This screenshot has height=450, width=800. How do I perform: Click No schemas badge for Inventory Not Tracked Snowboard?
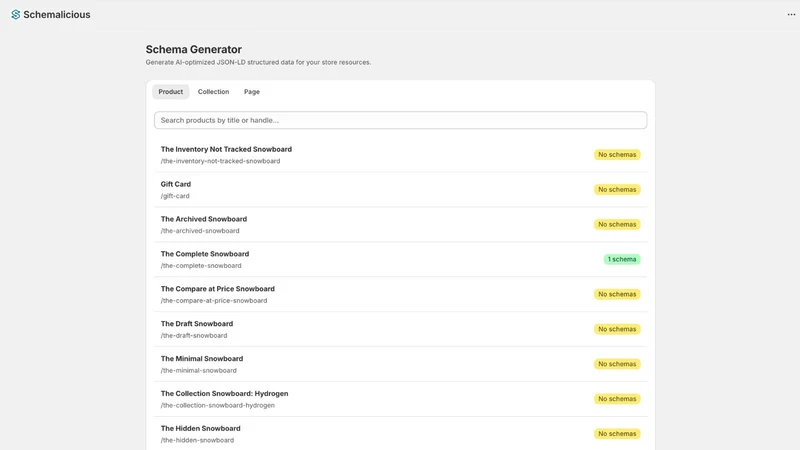tap(617, 155)
